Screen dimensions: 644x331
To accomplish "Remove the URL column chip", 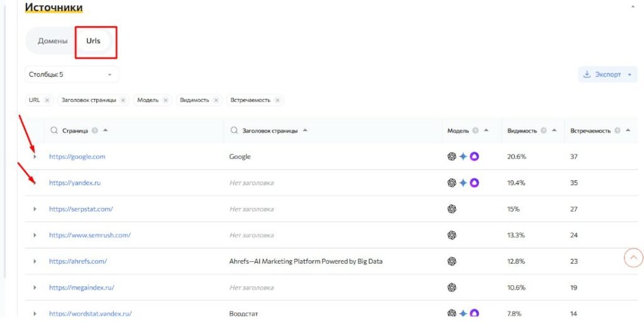I will (47, 100).
